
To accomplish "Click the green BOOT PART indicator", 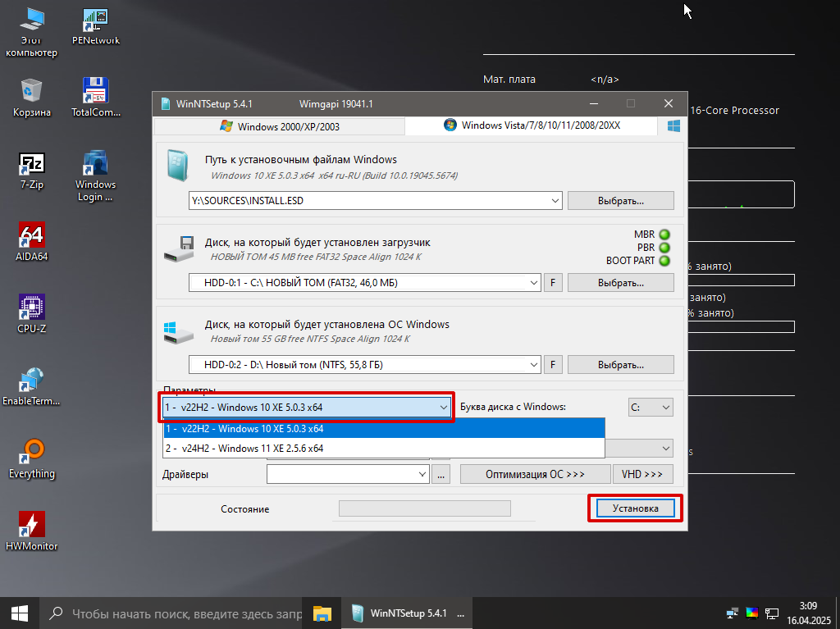I will [x=664, y=261].
